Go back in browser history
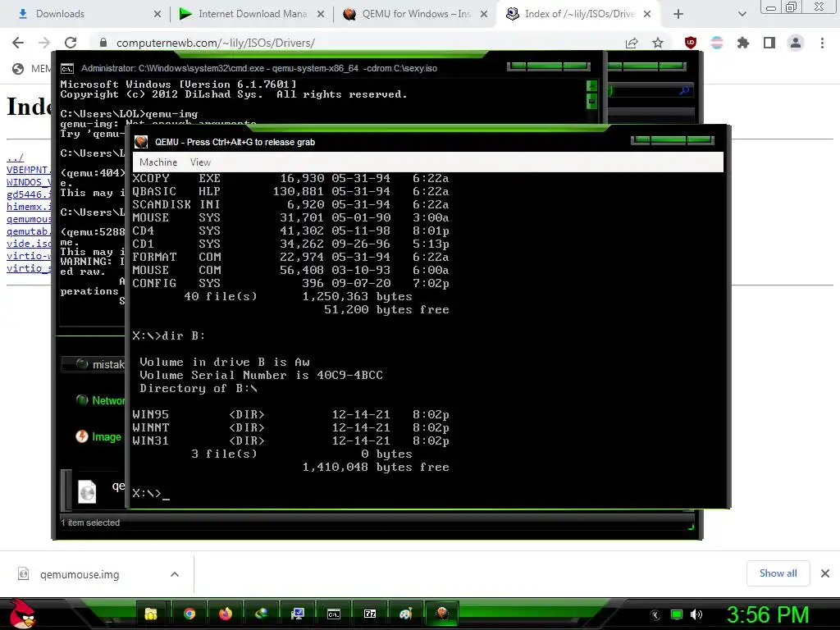This screenshot has width=840, height=630. (18, 43)
